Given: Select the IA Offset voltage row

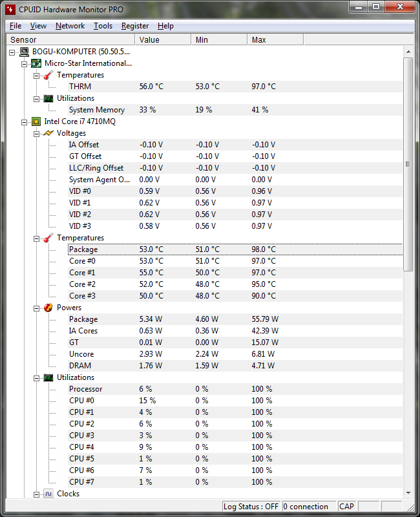Looking at the screenshot, I should (x=235, y=145).
